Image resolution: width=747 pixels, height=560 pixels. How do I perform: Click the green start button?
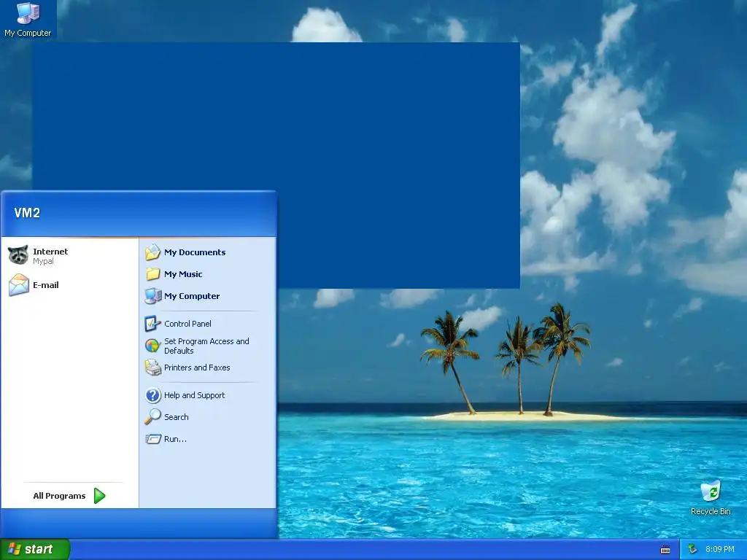pyautogui.click(x=35, y=549)
